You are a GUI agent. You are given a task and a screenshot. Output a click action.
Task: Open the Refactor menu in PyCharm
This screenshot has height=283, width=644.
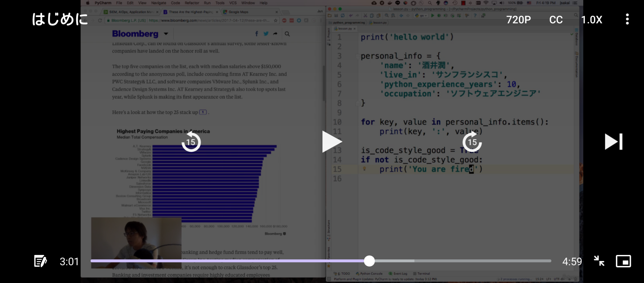pyautogui.click(x=192, y=3)
